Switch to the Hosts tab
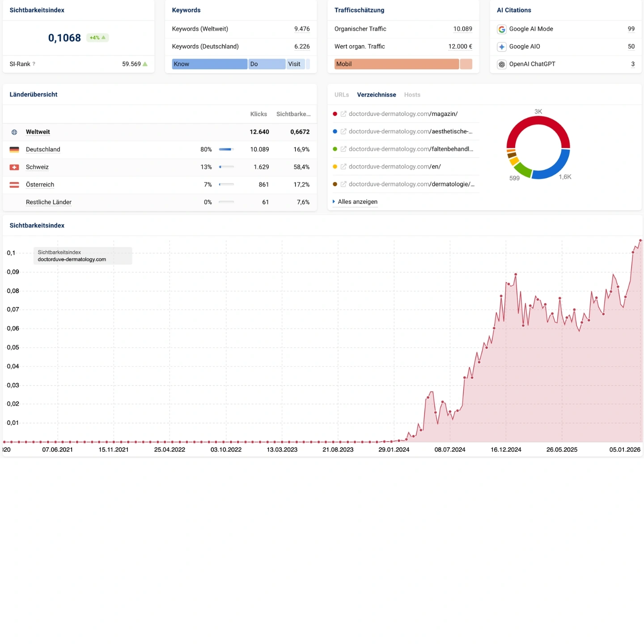This screenshot has height=644, width=644. [412, 95]
